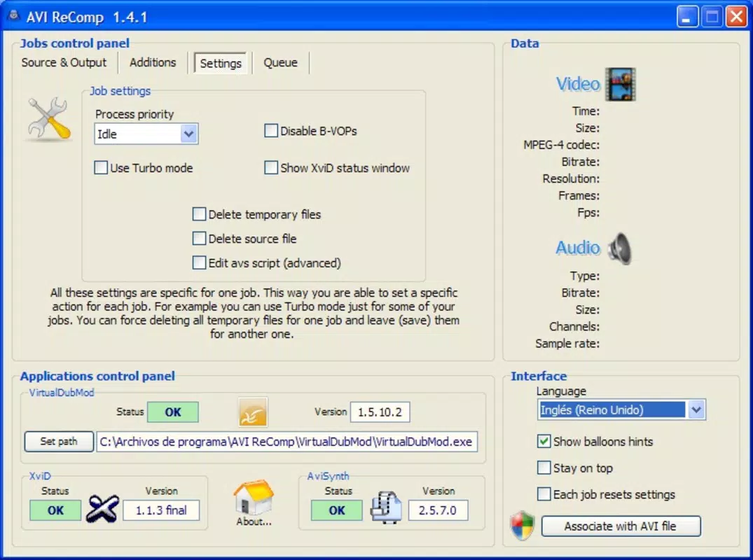This screenshot has width=753, height=560.
Task: Enable Use Turbo mode
Action: 101,167
